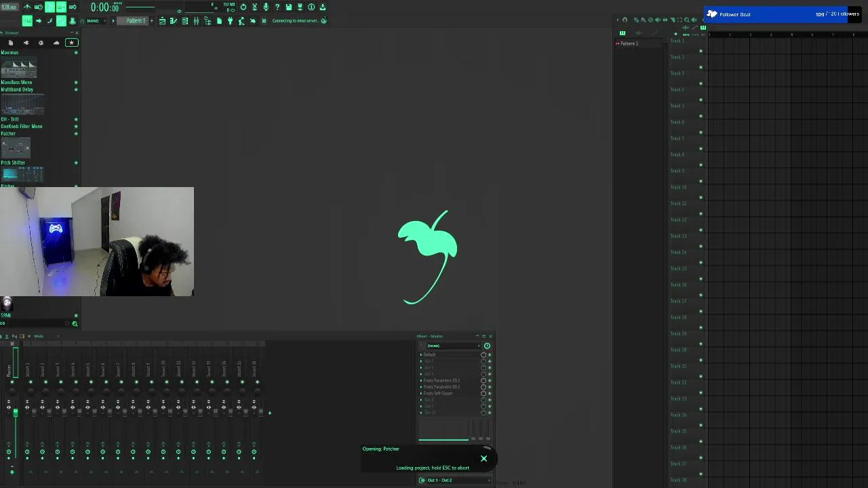Select the playlist slice tool
The height and width of the screenshot is (488, 868).
point(673,20)
